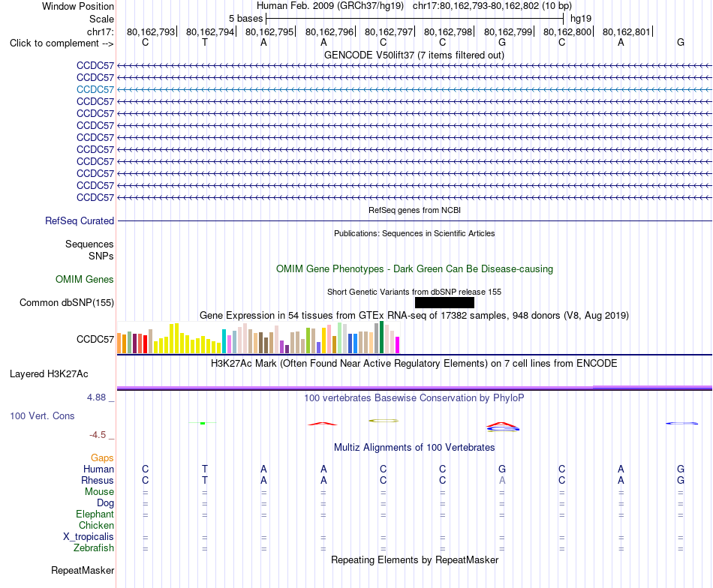
Task: Click the 4.88 PhyloP upper scale value
Action: coord(96,397)
